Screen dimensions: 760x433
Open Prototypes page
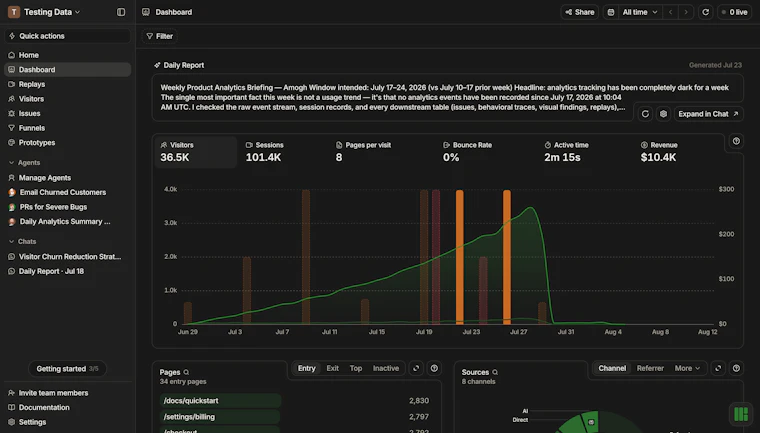click(67, 143)
